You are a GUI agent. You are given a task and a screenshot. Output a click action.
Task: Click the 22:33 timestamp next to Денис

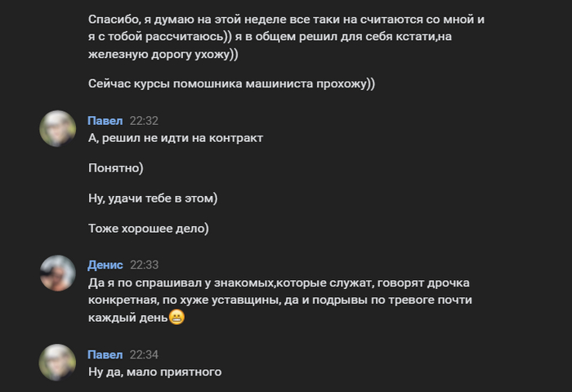[x=144, y=265]
